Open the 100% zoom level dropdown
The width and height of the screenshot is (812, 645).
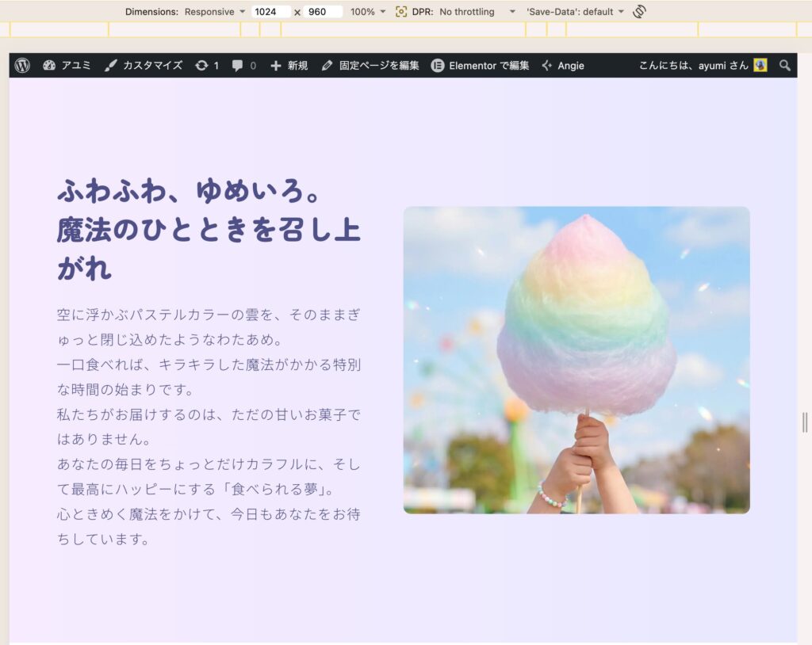click(366, 11)
